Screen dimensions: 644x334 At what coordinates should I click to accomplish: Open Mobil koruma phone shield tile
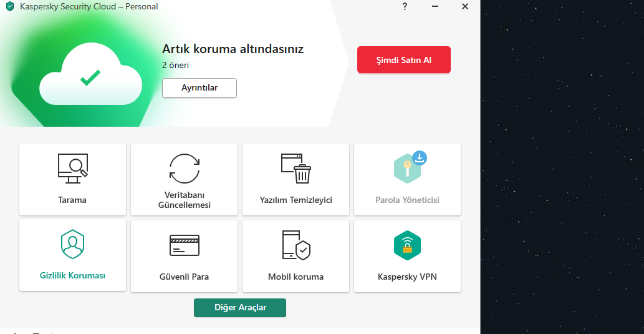click(x=296, y=256)
